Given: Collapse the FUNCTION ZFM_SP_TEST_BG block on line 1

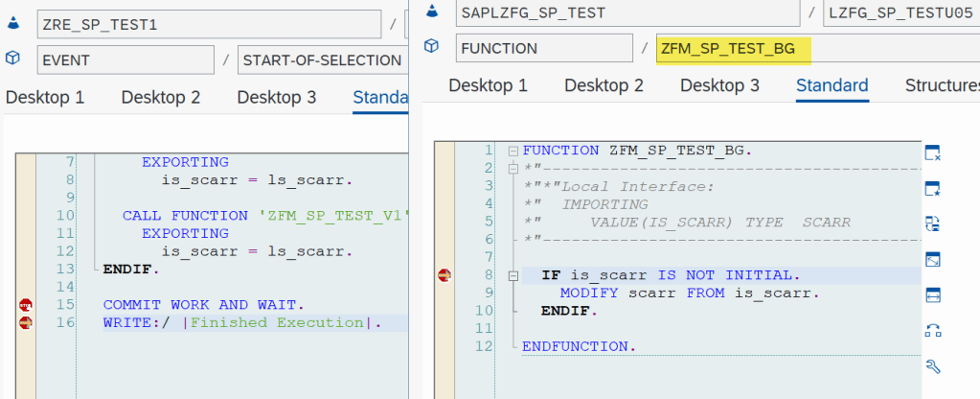Looking at the screenshot, I should tap(513, 151).
